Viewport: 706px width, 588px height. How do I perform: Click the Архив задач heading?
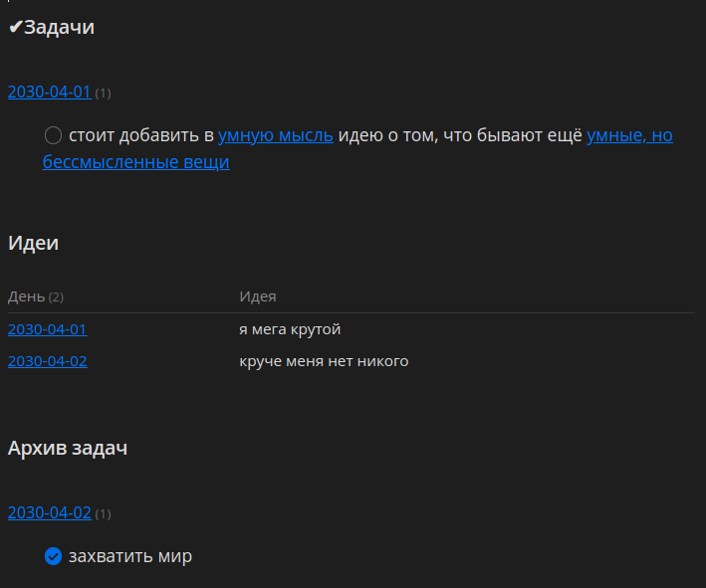tap(68, 448)
